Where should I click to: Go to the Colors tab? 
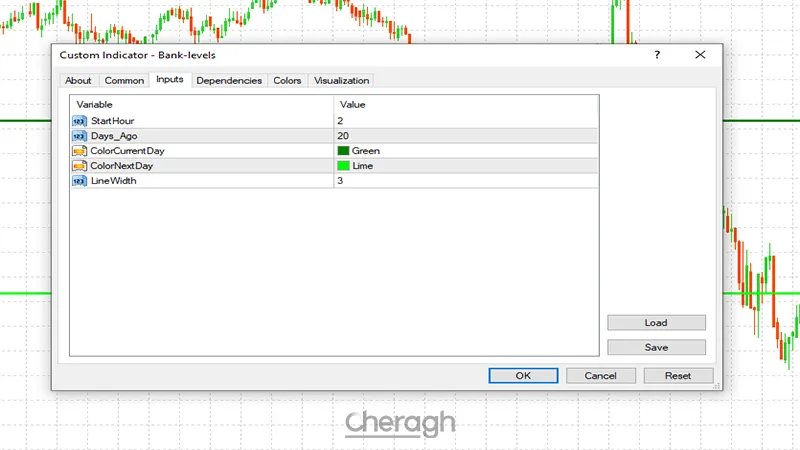[x=287, y=81]
